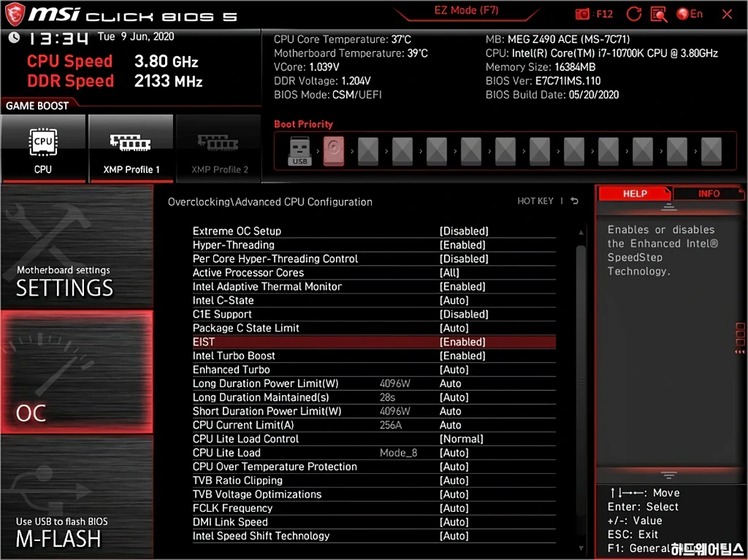Change Intel C-State [Auto] value
748x560 pixels.
click(x=454, y=301)
